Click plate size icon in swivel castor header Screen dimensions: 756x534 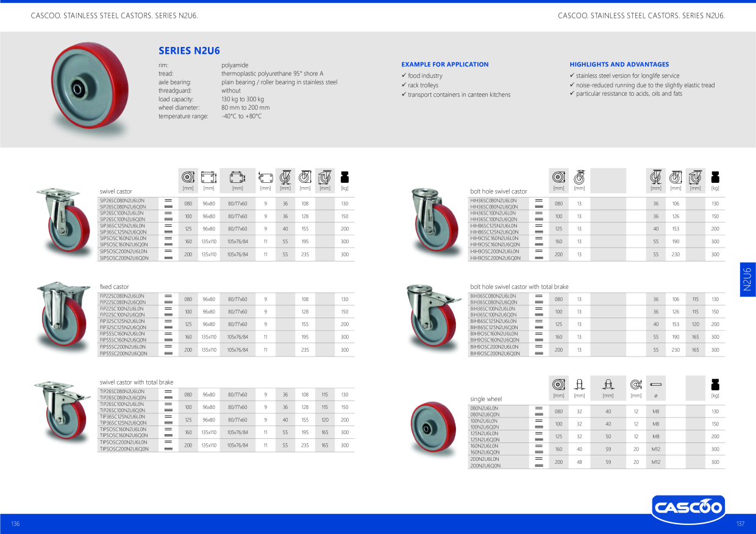(209, 177)
